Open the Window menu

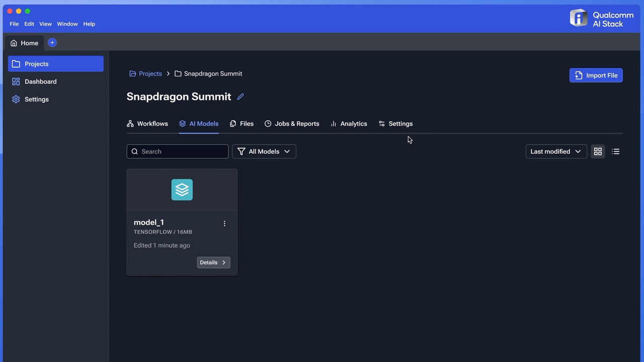(x=67, y=24)
